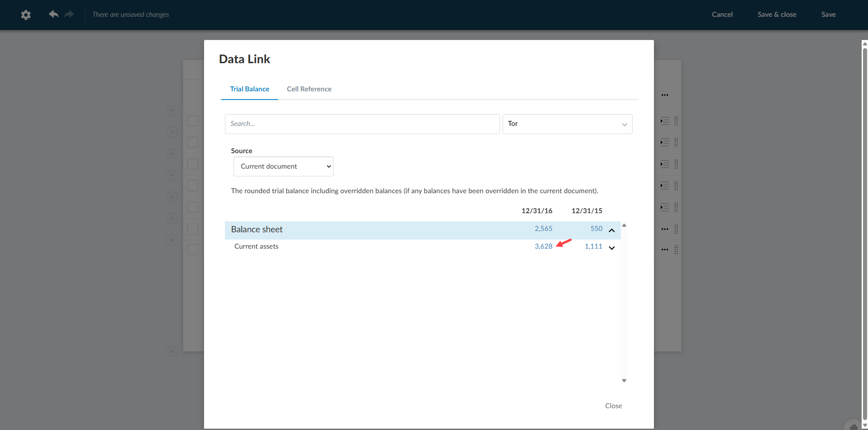Open the Source dropdown showing Current document
Screen dimensions: 868x430
283,166
